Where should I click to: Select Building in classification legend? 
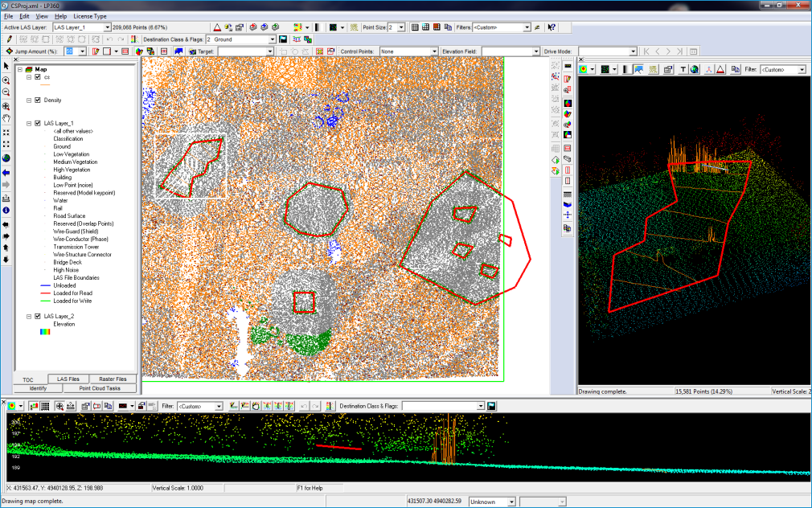[62, 177]
